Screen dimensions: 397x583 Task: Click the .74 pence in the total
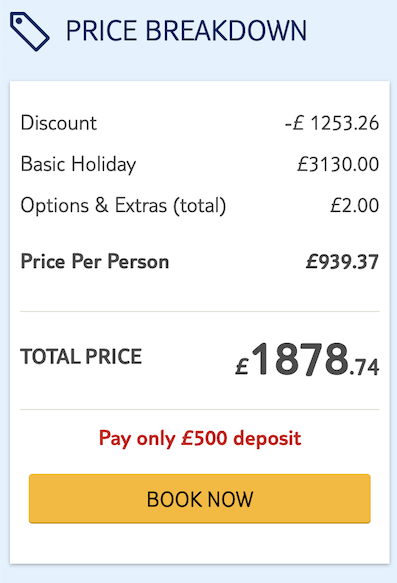pyautogui.click(x=364, y=367)
